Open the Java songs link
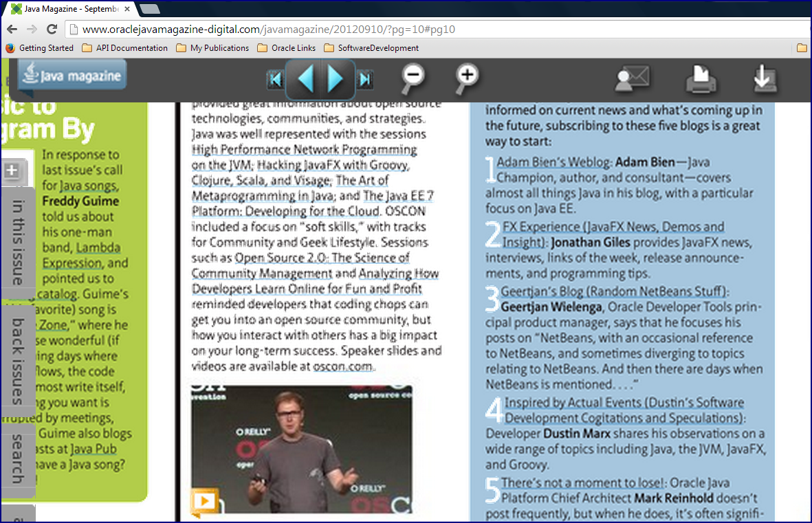 89,186
